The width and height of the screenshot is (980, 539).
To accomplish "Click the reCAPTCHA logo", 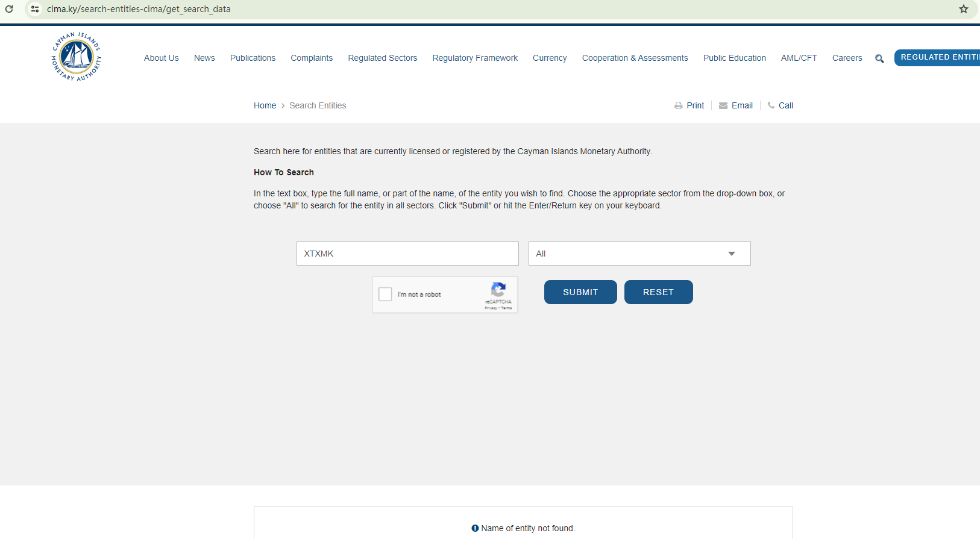I will (498, 290).
